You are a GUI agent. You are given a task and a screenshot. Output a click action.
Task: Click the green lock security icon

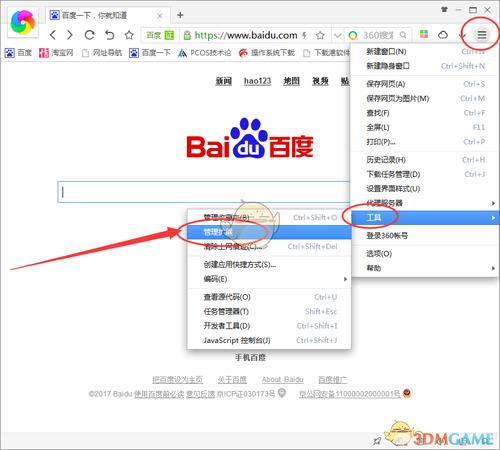187,35
